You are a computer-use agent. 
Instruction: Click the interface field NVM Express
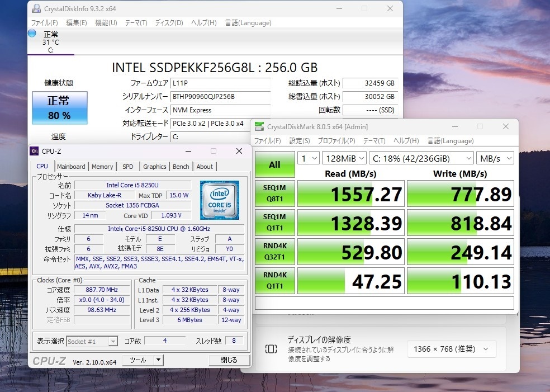point(221,110)
